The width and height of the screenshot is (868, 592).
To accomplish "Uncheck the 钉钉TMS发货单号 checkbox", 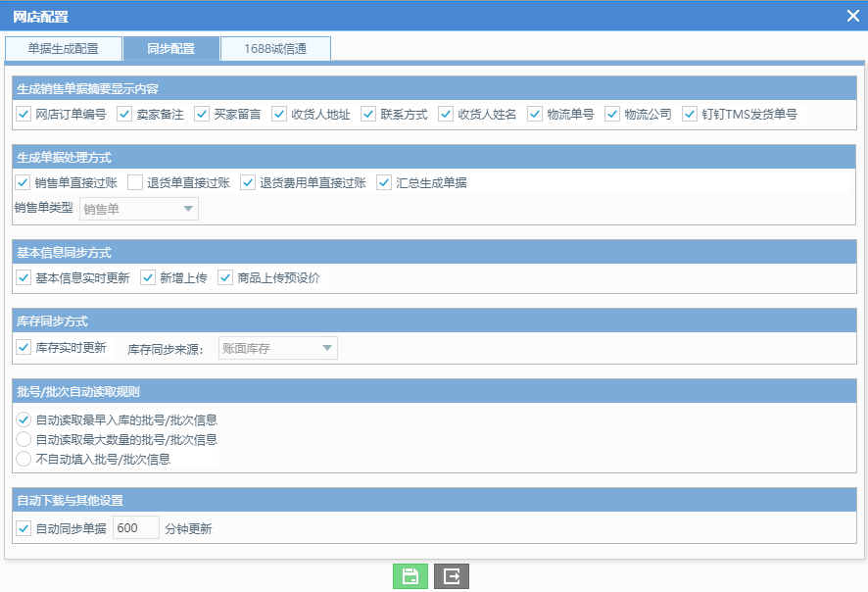I will [690, 114].
